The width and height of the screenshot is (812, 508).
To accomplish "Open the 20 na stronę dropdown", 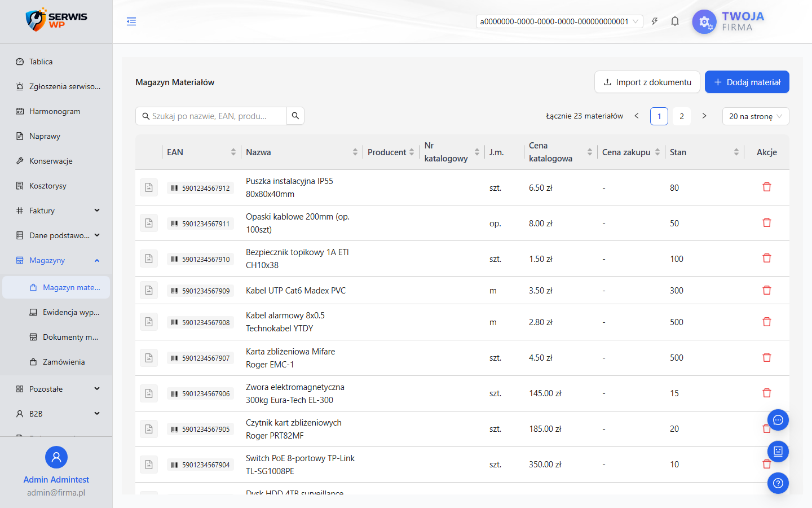I will [756, 116].
